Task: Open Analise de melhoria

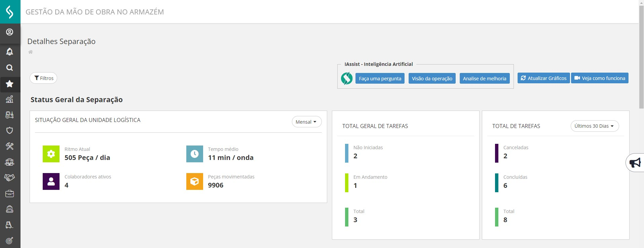Action: pyautogui.click(x=484, y=79)
